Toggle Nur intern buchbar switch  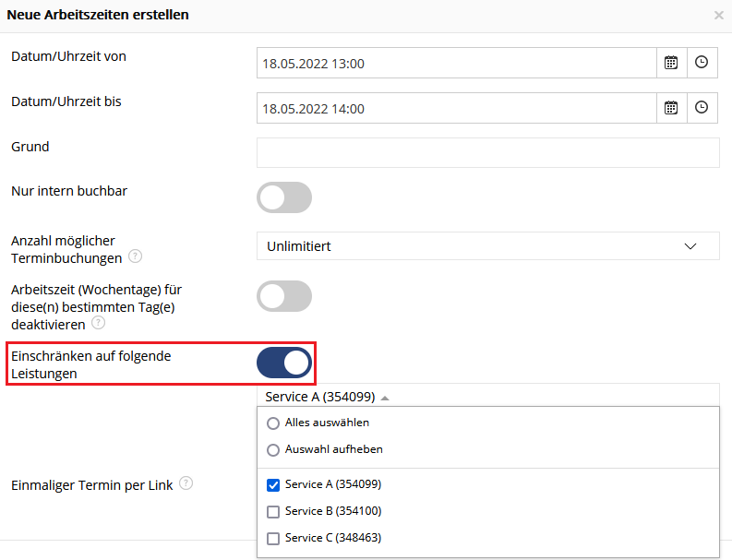[x=284, y=197]
